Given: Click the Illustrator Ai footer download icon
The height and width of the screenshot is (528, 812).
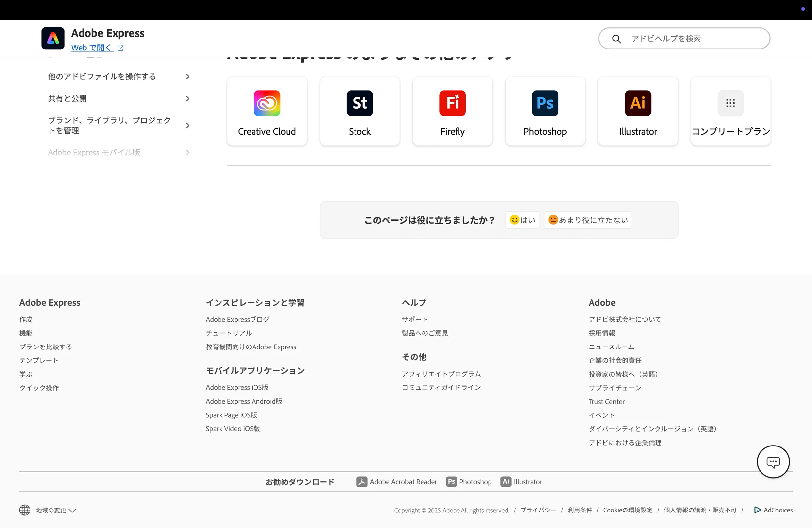Looking at the screenshot, I should click(506, 481).
